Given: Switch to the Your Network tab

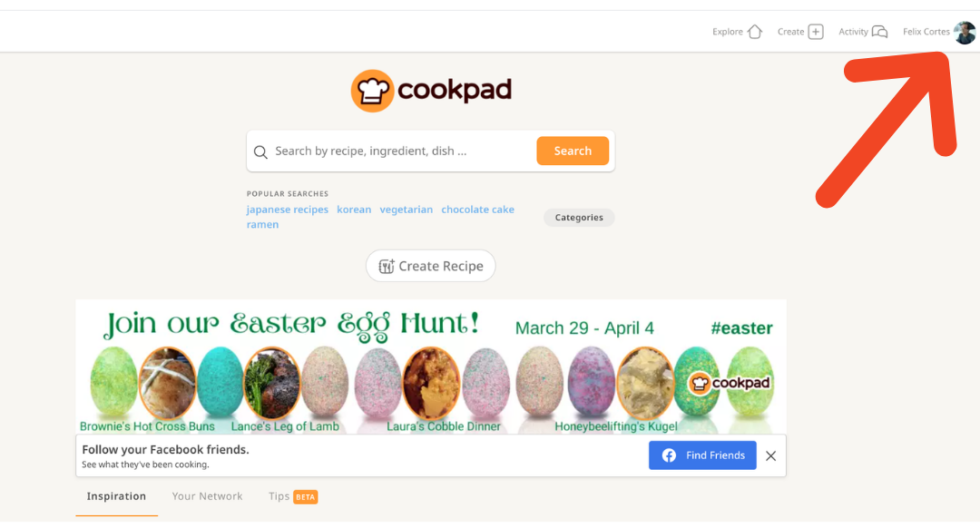Looking at the screenshot, I should (x=207, y=496).
